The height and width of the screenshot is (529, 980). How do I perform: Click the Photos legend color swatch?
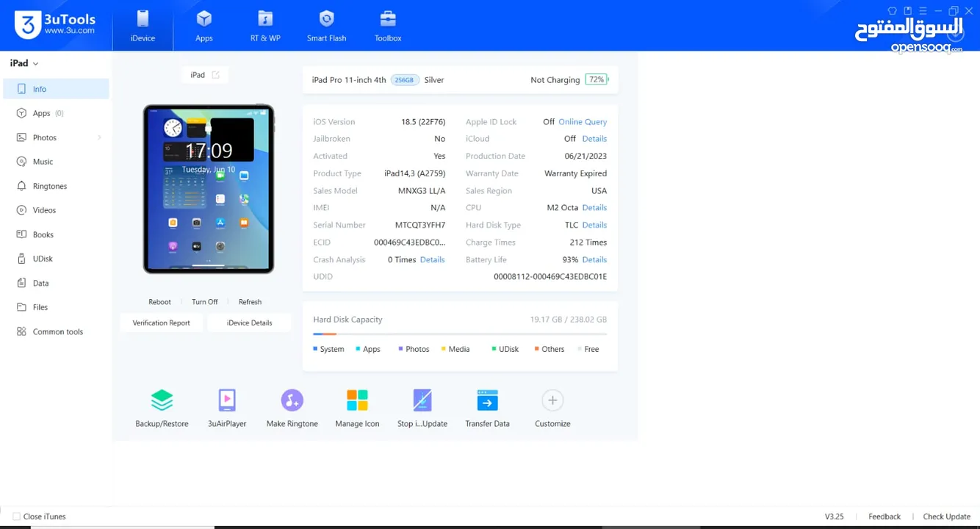(x=400, y=349)
